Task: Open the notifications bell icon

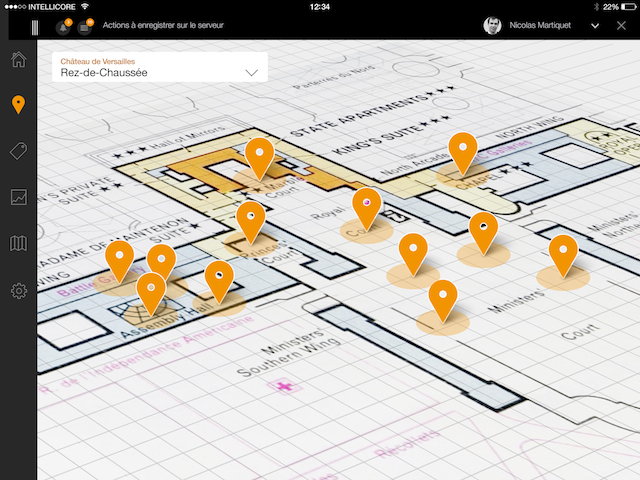Action: point(63,27)
